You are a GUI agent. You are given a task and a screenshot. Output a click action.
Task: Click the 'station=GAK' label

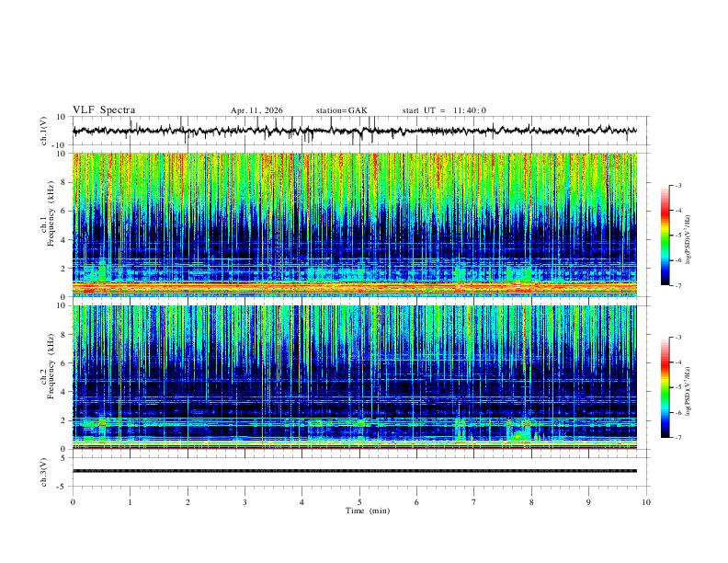point(341,110)
